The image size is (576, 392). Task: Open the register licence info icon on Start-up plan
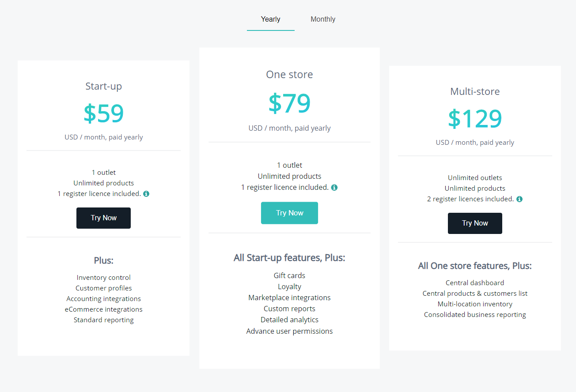[x=146, y=193]
